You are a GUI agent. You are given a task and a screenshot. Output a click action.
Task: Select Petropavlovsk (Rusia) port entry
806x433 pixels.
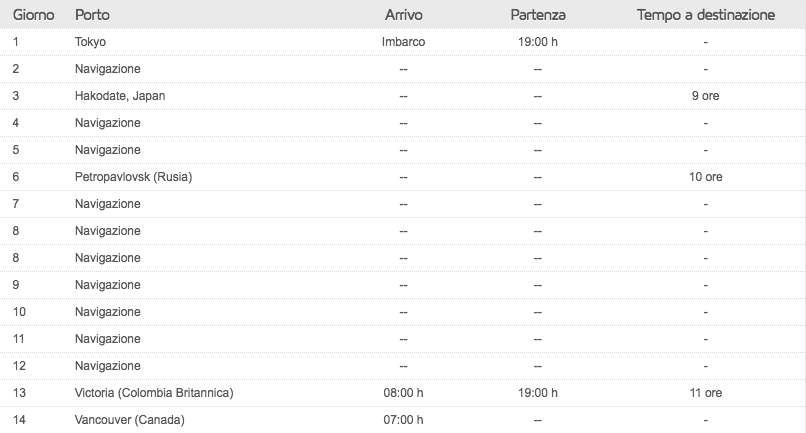(133, 177)
